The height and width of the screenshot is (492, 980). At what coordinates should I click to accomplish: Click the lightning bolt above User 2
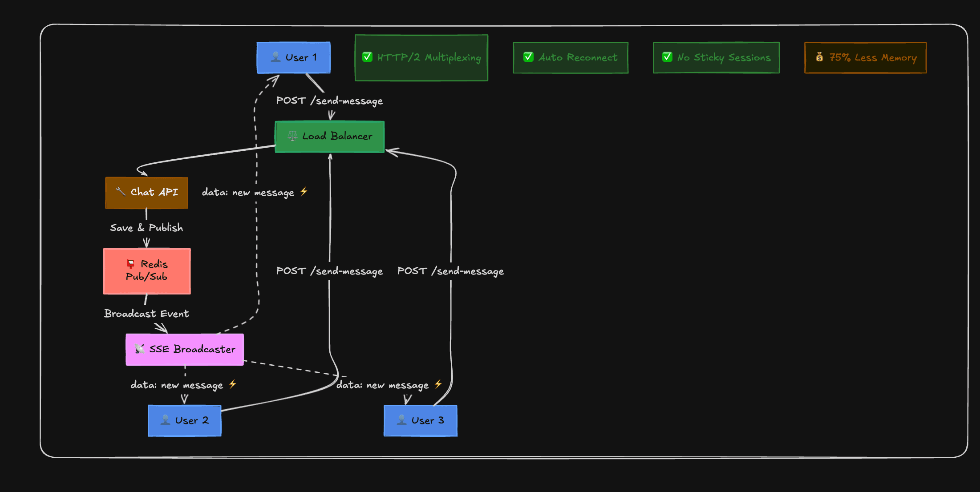[231, 384]
